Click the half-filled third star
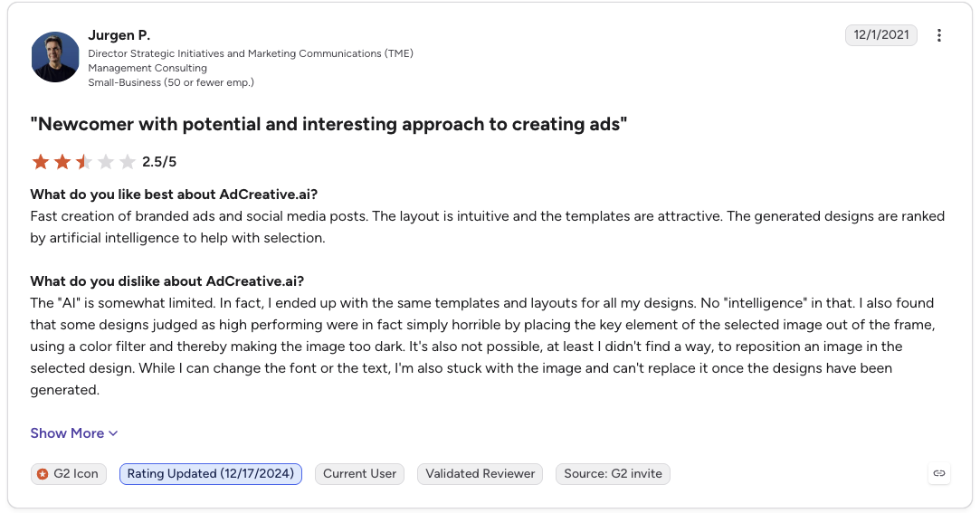The image size is (980, 513). pyautogui.click(x=84, y=163)
